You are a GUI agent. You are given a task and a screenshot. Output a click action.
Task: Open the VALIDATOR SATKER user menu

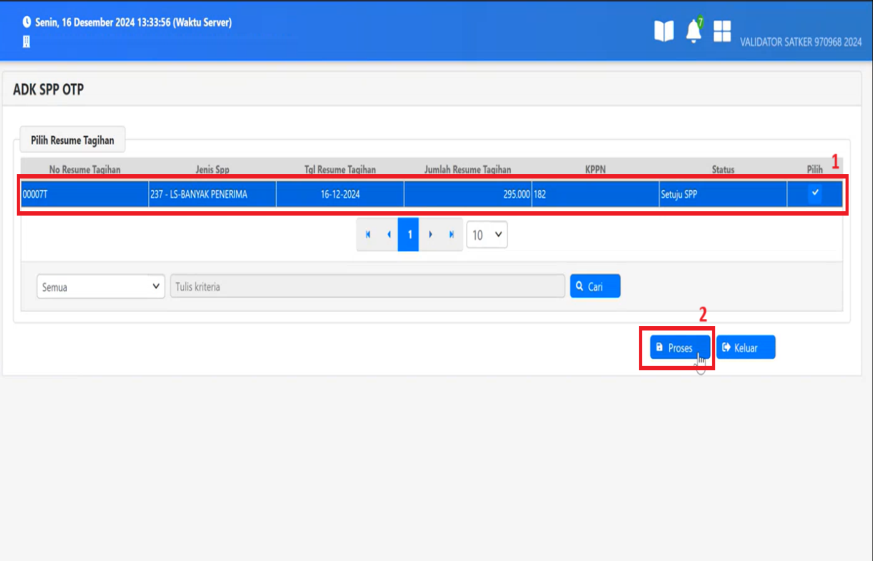[800, 42]
